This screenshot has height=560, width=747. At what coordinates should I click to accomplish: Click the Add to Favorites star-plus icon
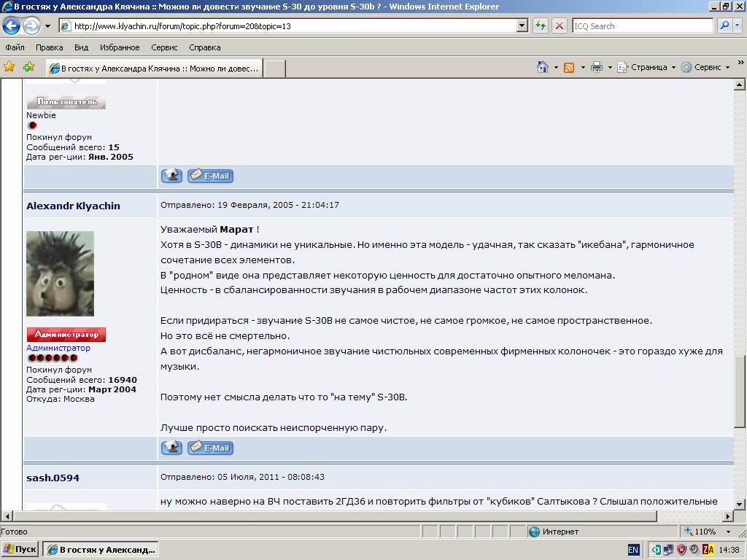coord(28,67)
